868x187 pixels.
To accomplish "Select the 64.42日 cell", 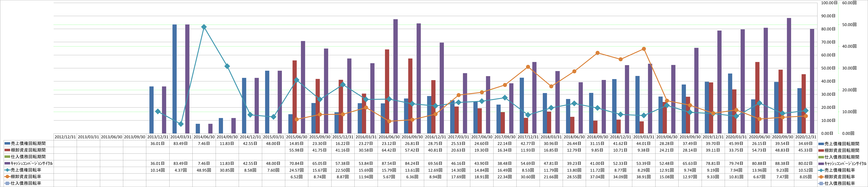I will click(x=389, y=150).
